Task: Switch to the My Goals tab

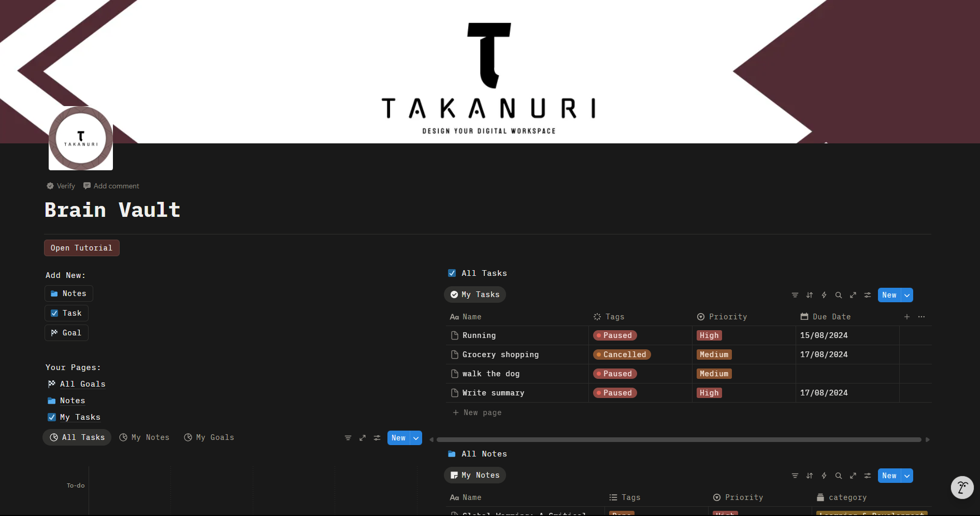Action: click(209, 437)
